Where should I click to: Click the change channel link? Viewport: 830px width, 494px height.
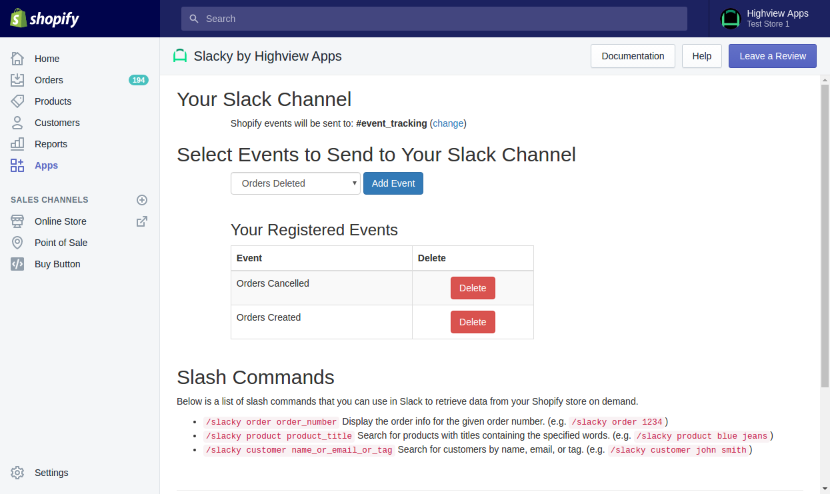(448, 123)
